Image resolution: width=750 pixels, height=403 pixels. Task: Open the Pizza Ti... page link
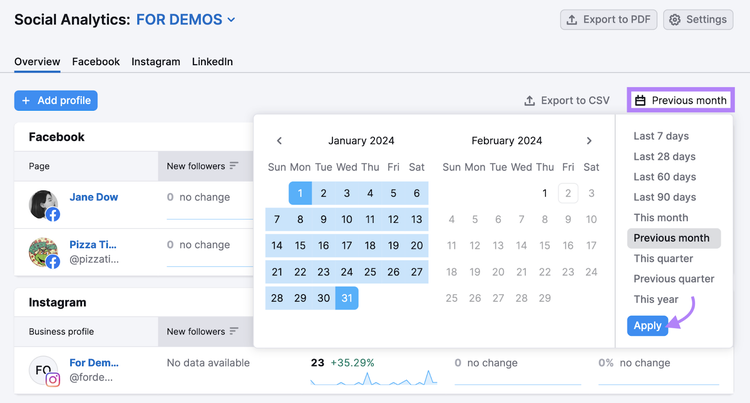[x=93, y=244]
